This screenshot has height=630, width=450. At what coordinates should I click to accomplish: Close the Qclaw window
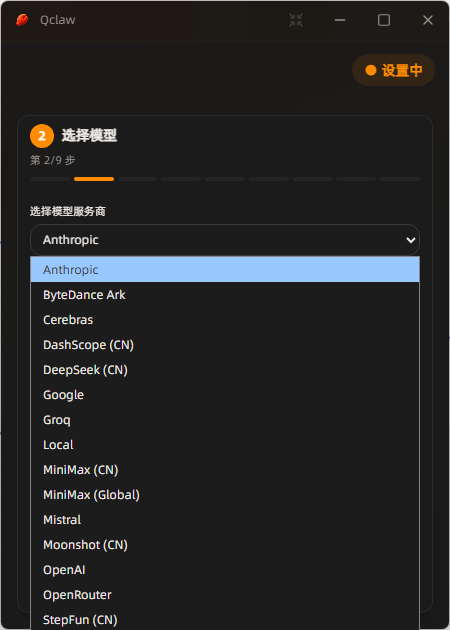pyautogui.click(x=428, y=20)
